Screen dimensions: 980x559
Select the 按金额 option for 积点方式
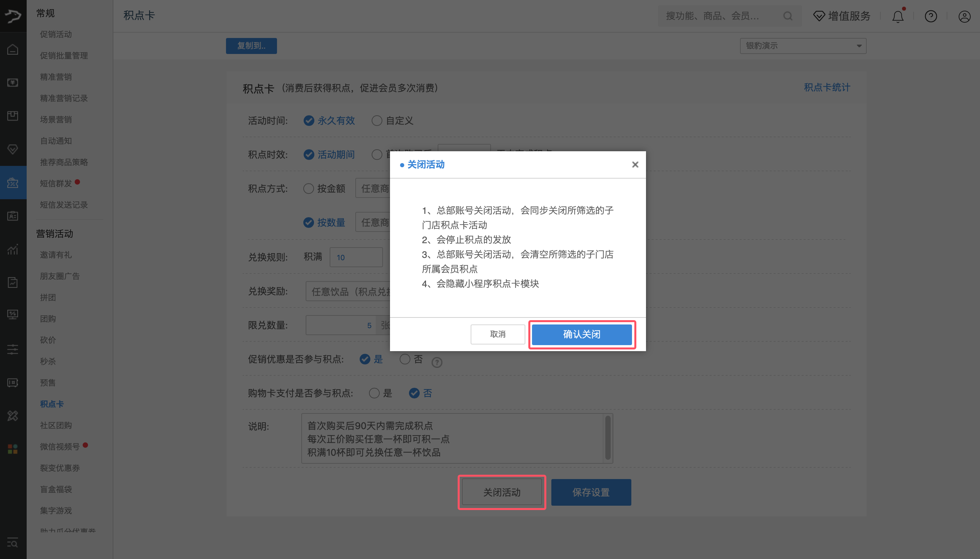coord(308,189)
